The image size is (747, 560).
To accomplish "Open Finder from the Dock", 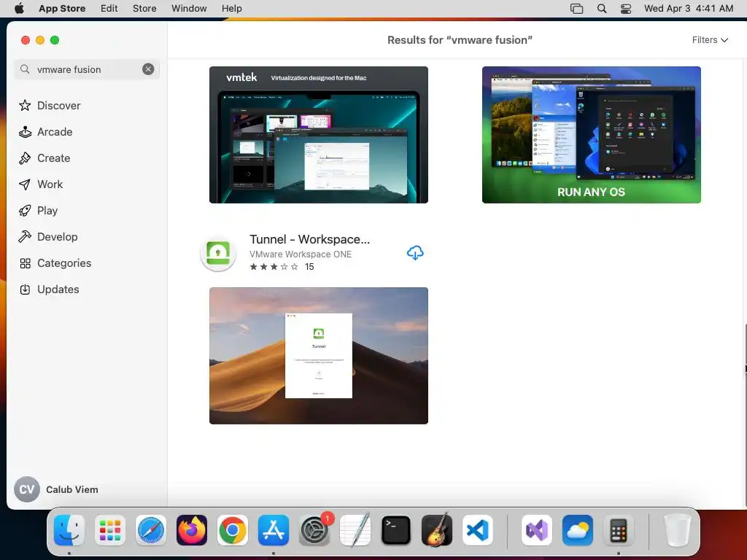I will (x=69, y=530).
